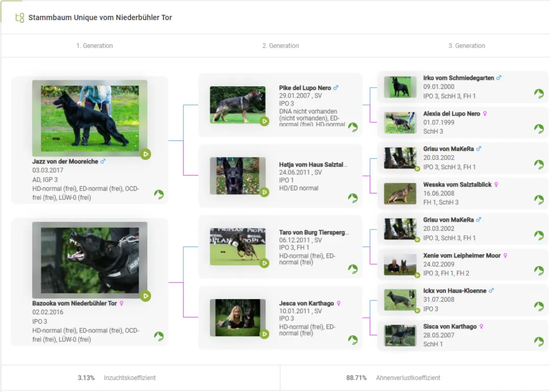The width and height of the screenshot is (550, 392).
Task: Select the 1. Generation column header
Action: (x=95, y=46)
